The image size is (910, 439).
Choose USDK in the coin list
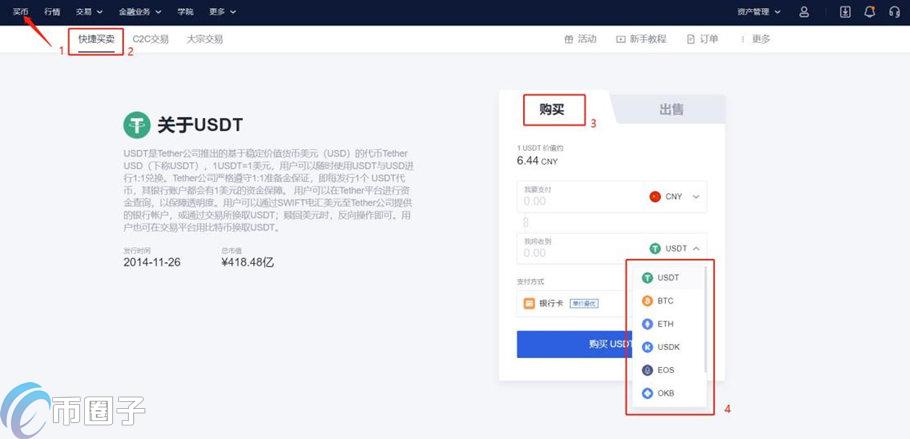point(667,347)
